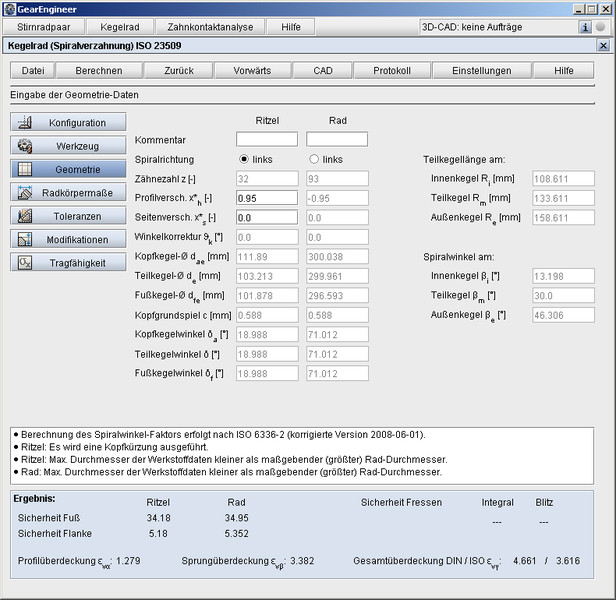616x600 pixels.
Task: Open the Toleranzen section
Action: [69, 216]
